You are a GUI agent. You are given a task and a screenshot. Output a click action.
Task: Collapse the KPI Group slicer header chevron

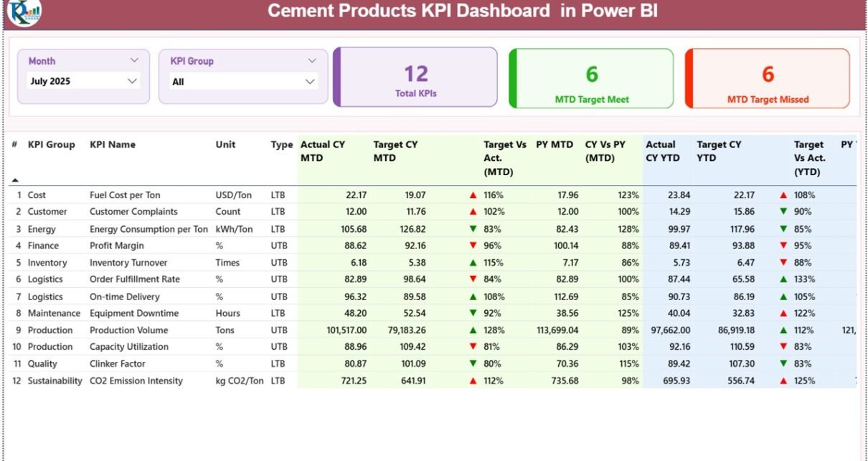(312, 61)
